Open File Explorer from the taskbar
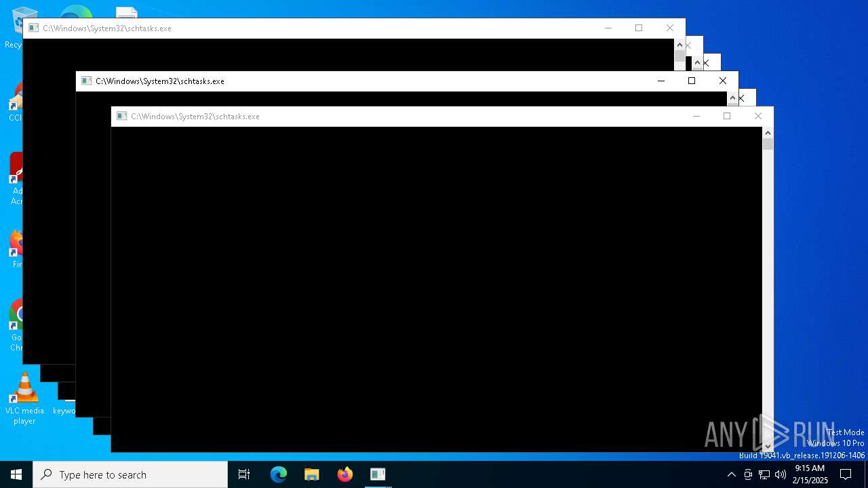 [312, 474]
